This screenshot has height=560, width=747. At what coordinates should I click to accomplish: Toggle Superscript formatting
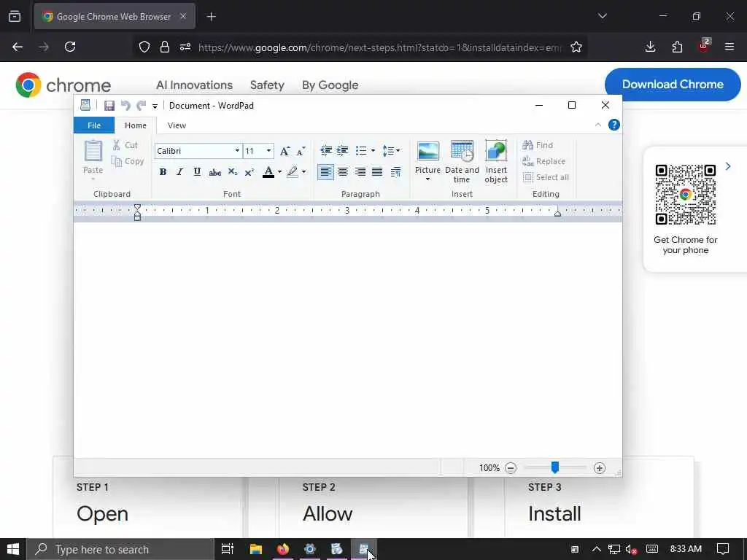coord(249,172)
